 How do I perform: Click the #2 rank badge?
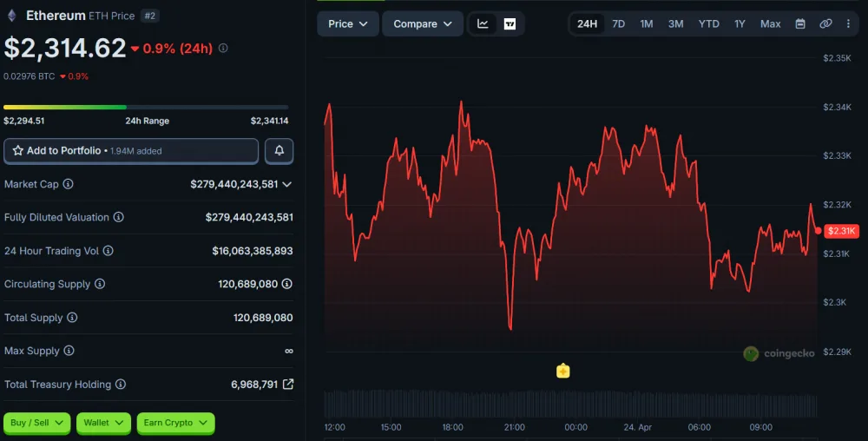pos(149,16)
